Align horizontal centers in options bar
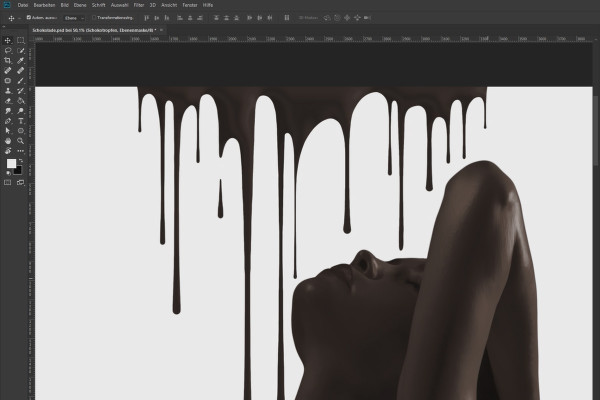This screenshot has width=600, height=400. pos(190,18)
